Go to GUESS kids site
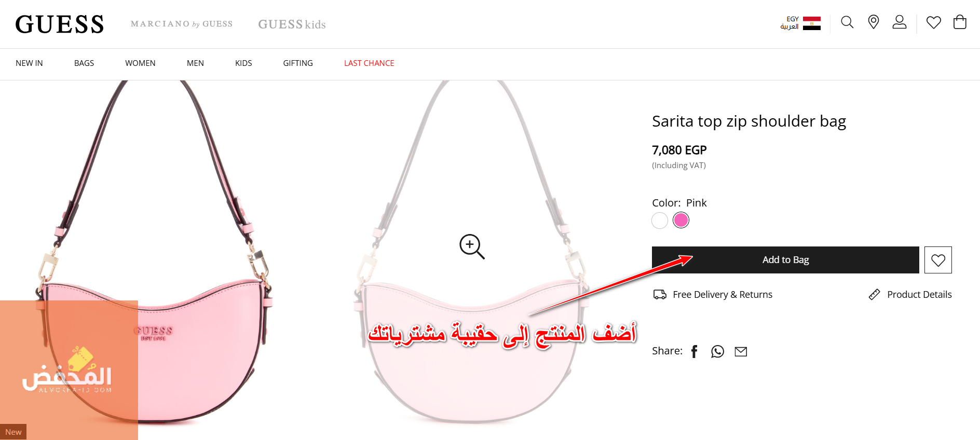Viewport: 980px width, 440px height. click(292, 24)
